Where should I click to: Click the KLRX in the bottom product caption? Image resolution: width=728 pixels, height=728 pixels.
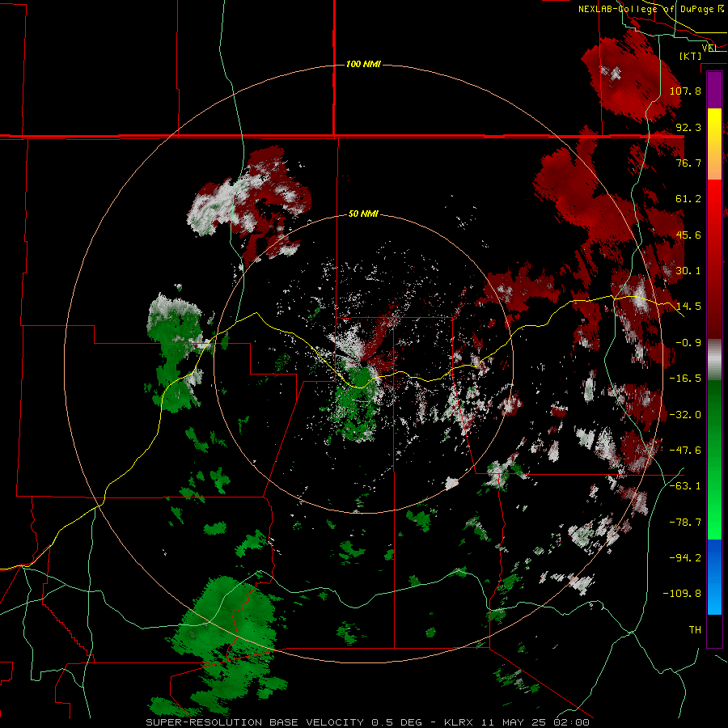click(x=459, y=722)
